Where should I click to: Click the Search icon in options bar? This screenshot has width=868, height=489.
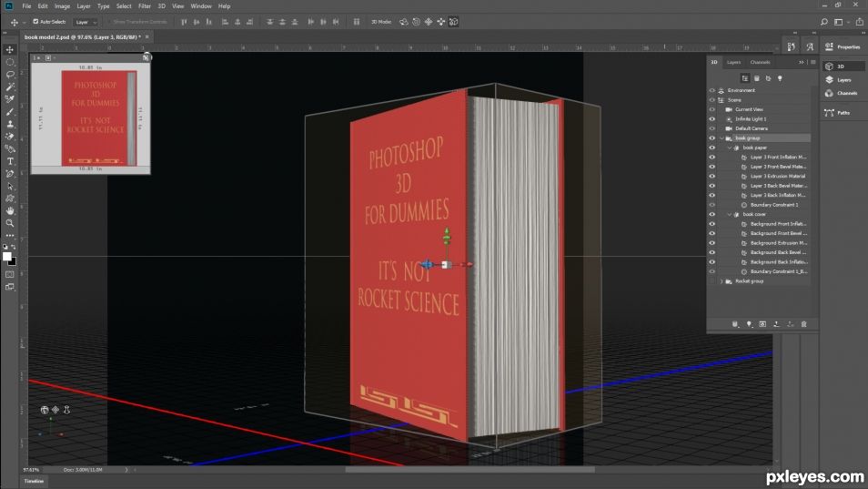pyautogui.click(x=823, y=22)
